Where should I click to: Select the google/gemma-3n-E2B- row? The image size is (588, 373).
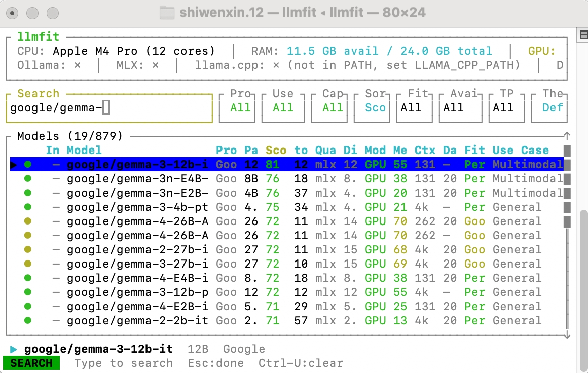(287, 193)
